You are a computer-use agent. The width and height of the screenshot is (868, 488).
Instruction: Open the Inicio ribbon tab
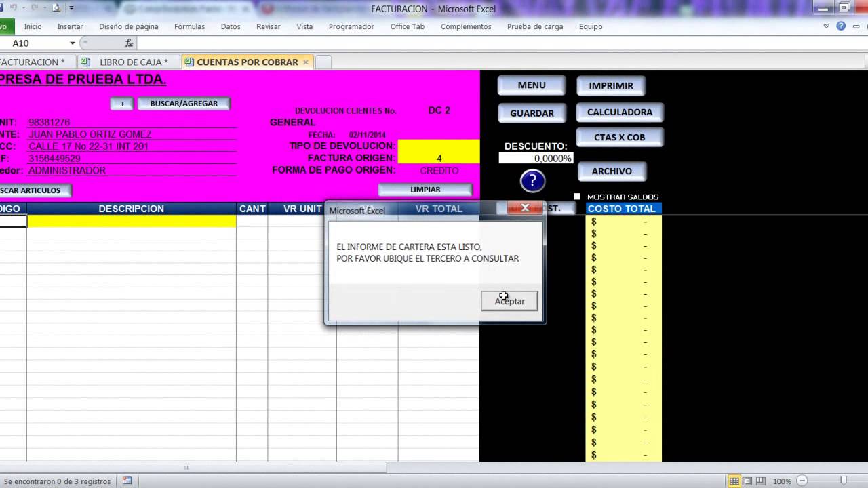click(x=33, y=26)
